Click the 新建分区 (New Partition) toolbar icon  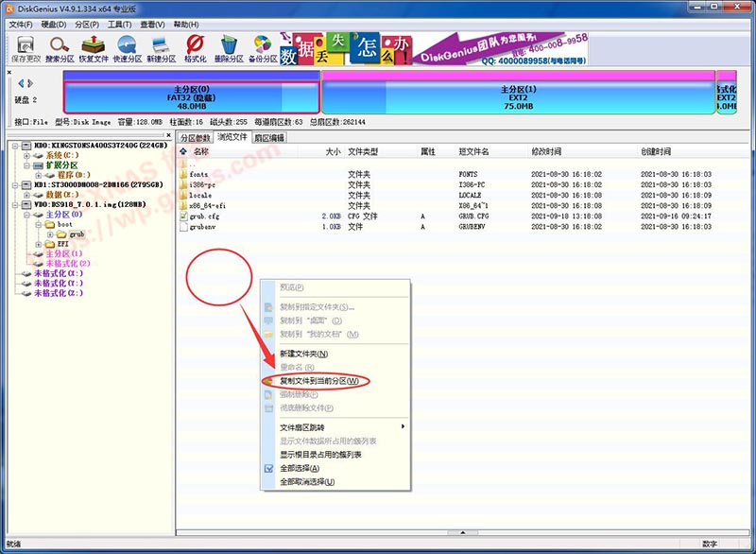pyautogui.click(x=161, y=49)
